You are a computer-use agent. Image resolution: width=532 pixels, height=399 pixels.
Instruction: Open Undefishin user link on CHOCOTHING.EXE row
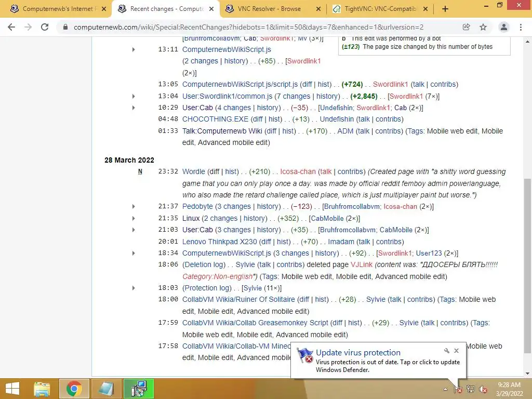tap(337, 119)
